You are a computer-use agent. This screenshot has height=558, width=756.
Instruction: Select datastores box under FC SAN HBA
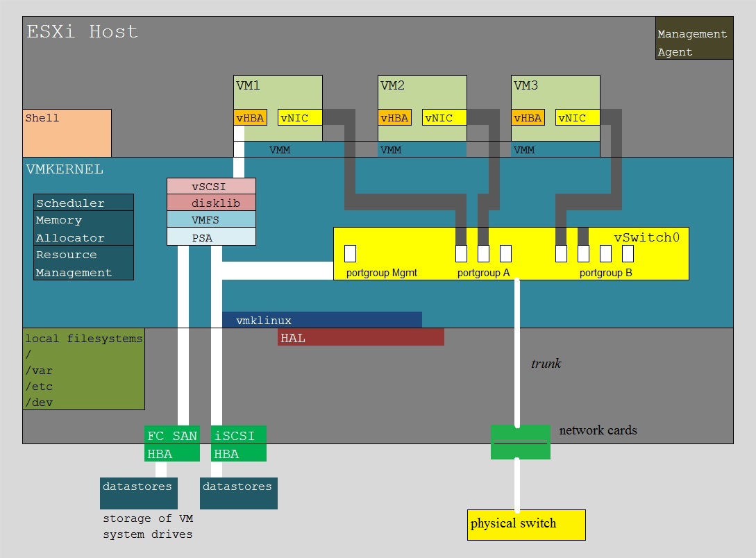(x=139, y=493)
